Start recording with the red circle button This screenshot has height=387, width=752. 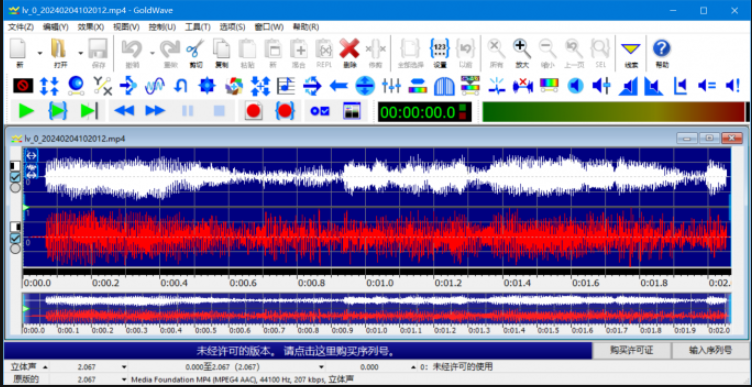click(x=253, y=111)
